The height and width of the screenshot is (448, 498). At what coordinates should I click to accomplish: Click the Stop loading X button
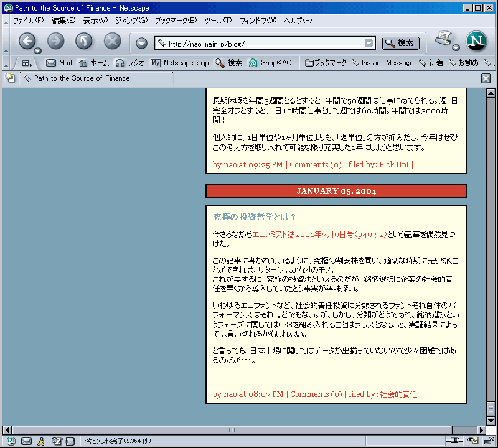113,40
